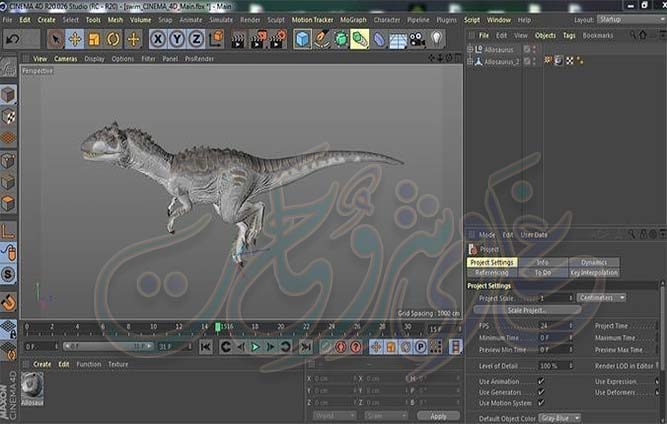Viewport: 667px width, 424px height.
Task: Click the Apply button in coordinates panel
Action: 438,415
